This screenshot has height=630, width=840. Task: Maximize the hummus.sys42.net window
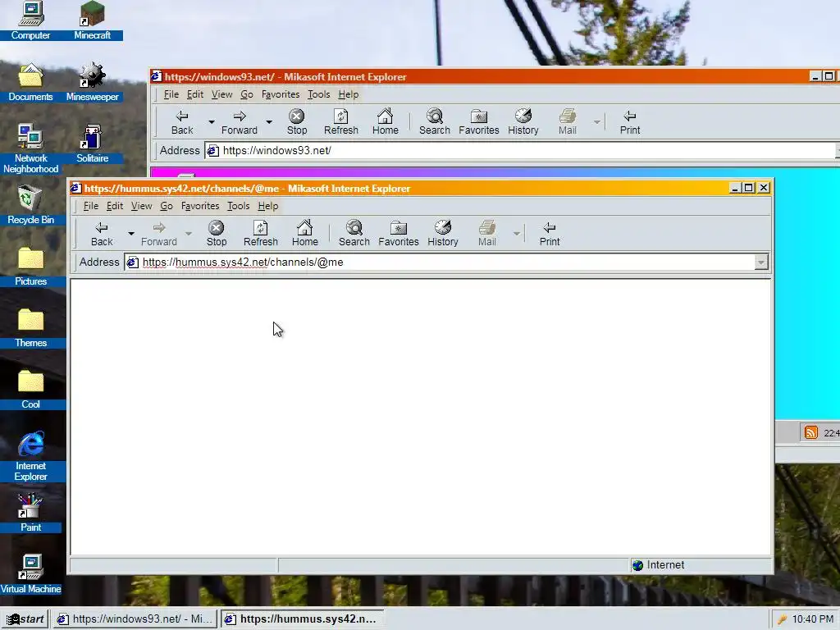[x=749, y=188]
